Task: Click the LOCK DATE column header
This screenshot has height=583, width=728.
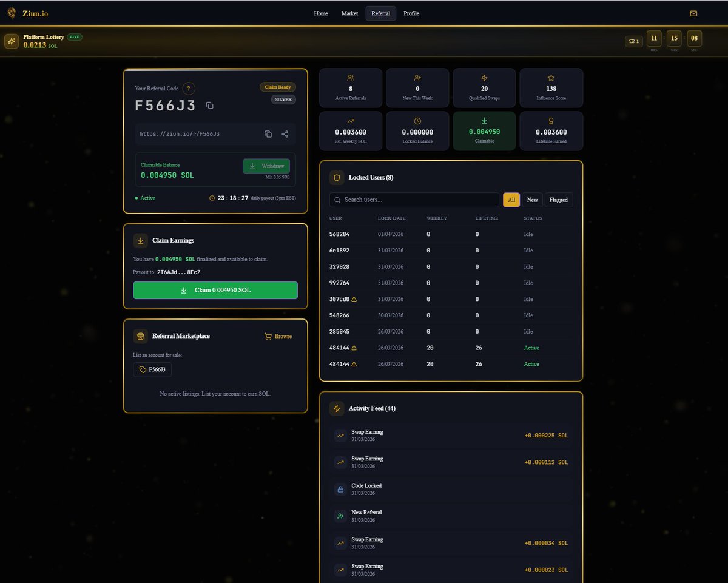Action: (x=391, y=218)
